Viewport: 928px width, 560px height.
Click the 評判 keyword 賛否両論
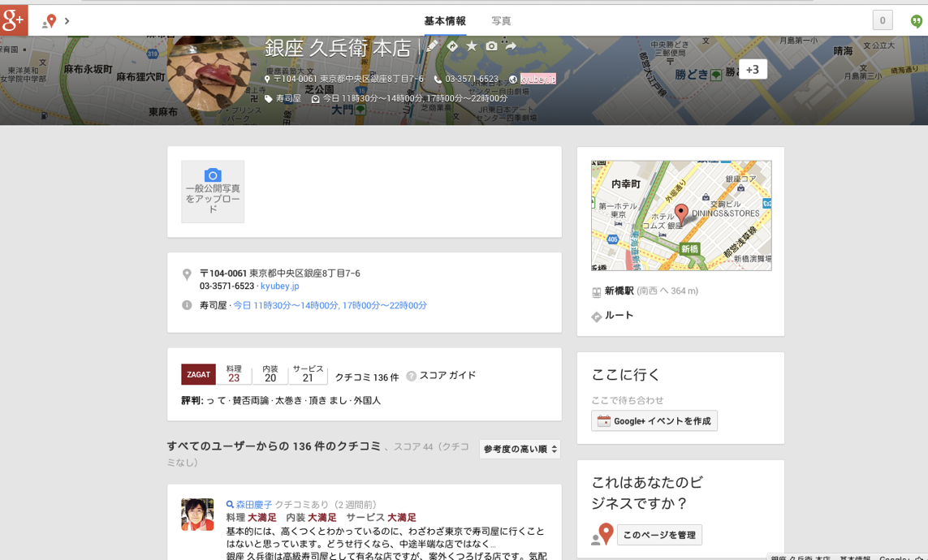point(250,400)
